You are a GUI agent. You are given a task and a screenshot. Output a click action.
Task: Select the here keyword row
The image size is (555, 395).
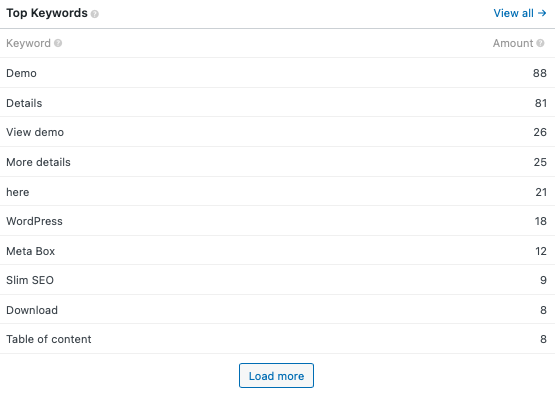278,191
